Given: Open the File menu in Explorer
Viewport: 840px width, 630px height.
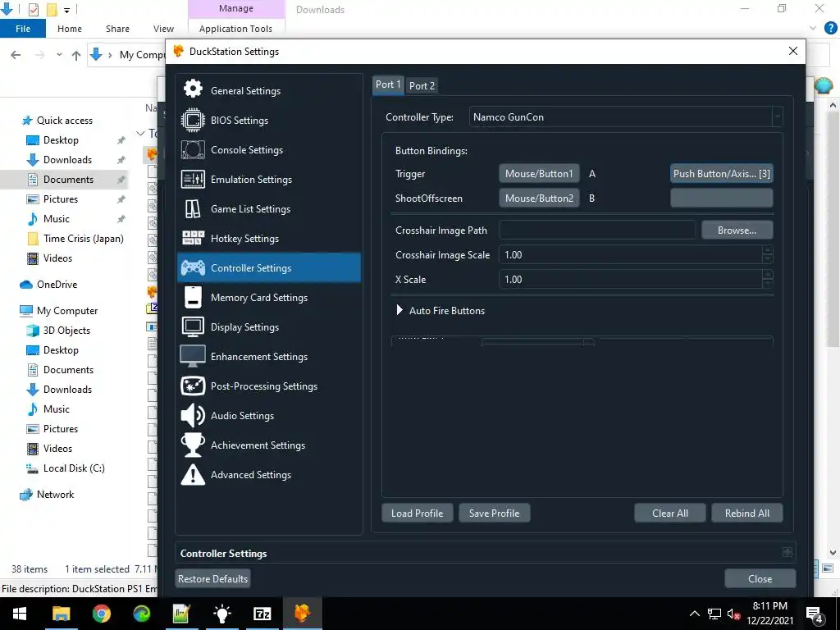Looking at the screenshot, I should coord(23,29).
